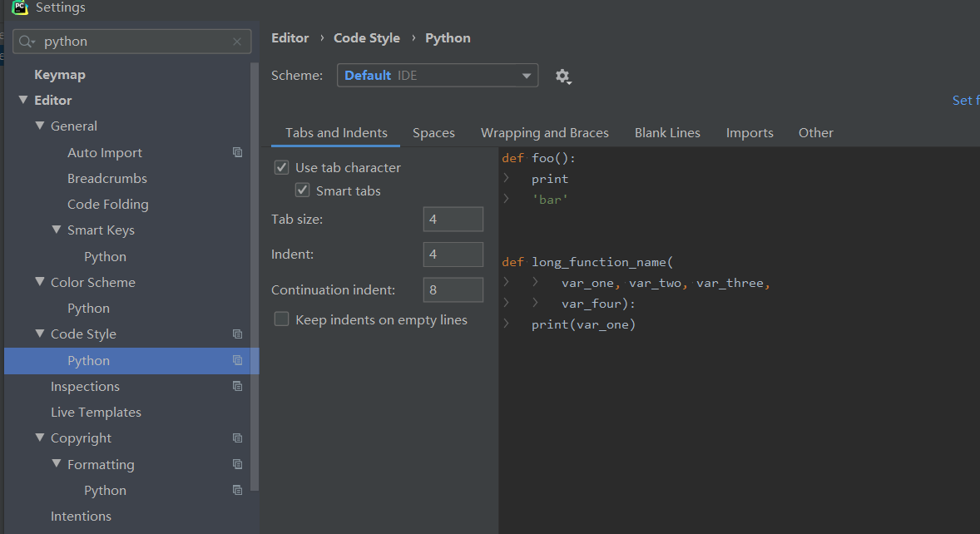
Task: Click the settings tree vertical scrollbar
Action: tap(255, 250)
